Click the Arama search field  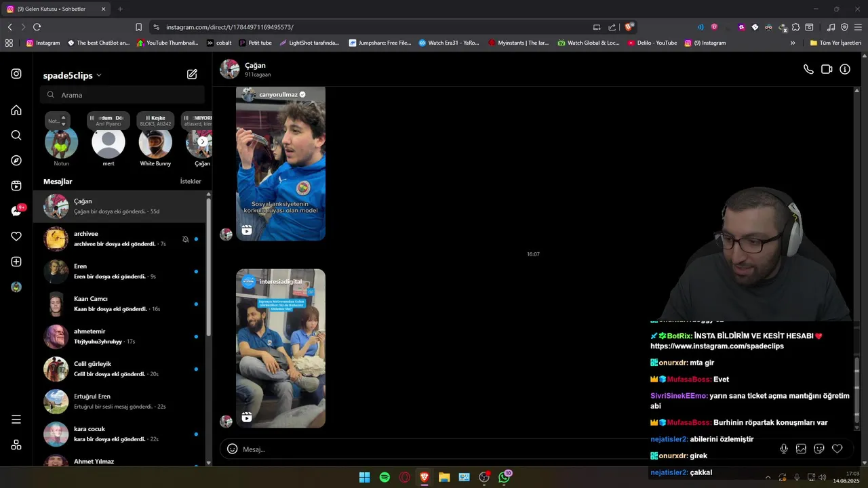pyautogui.click(x=122, y=95)
